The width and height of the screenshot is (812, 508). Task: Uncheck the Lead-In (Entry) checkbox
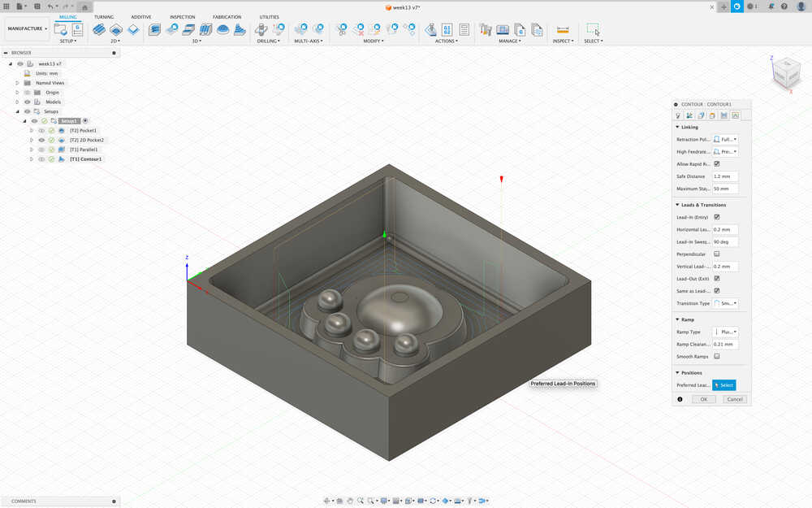click(717, 217)
